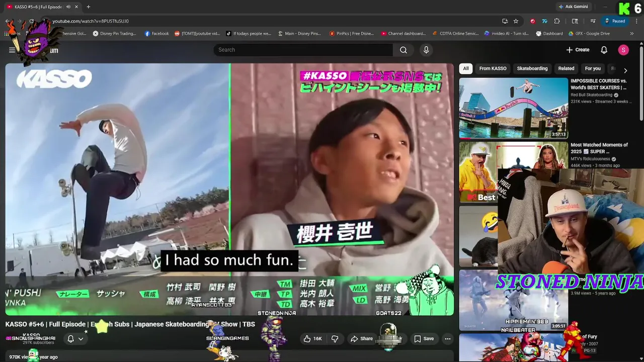Open the Facebook bookmark
The height and width of the screenshot is (362, 644).
click(x=156, y=34)
